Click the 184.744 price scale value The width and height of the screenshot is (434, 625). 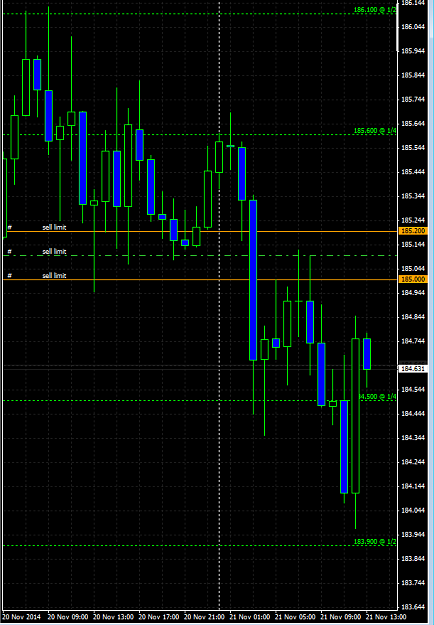click(412, 341)
